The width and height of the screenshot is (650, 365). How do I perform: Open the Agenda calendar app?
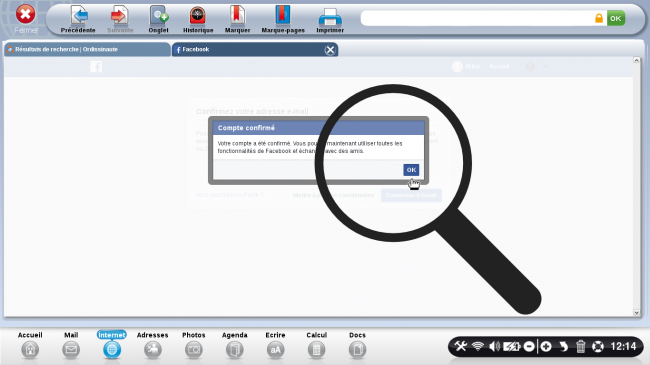[x=235, y=345]
